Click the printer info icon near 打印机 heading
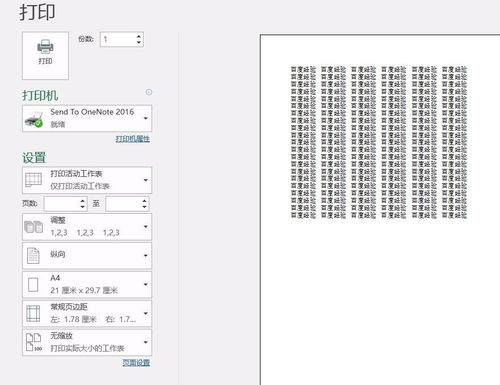This screenshot has height=385, width=500. [149, 92]
